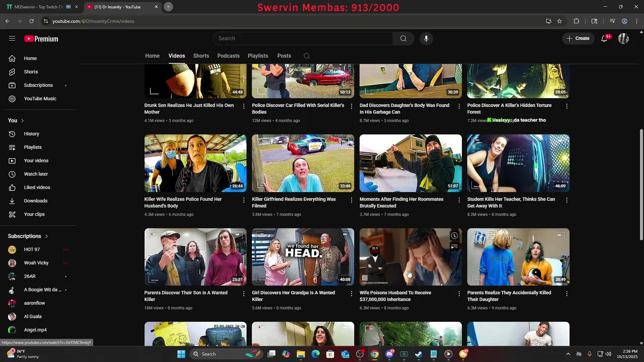Open options for Killer Wife Realizes video

point(244,200)
